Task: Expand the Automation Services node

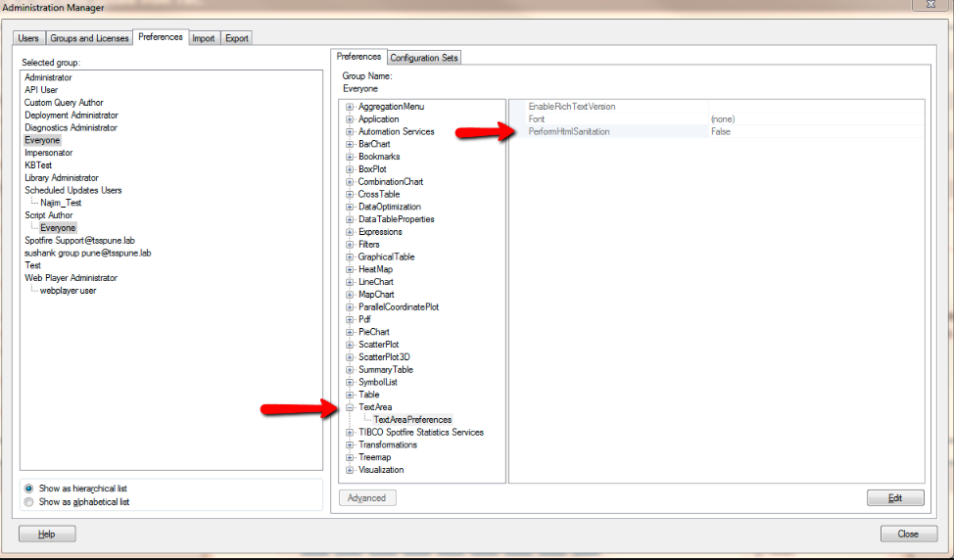Action: pyautogui.click(x=350, y=131)
